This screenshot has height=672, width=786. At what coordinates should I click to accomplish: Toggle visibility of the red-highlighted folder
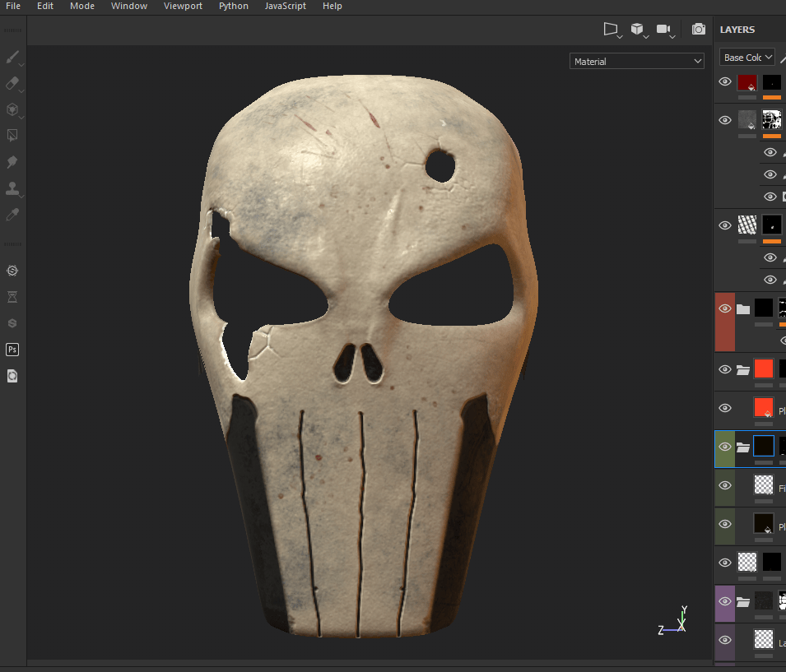(725, 308)
